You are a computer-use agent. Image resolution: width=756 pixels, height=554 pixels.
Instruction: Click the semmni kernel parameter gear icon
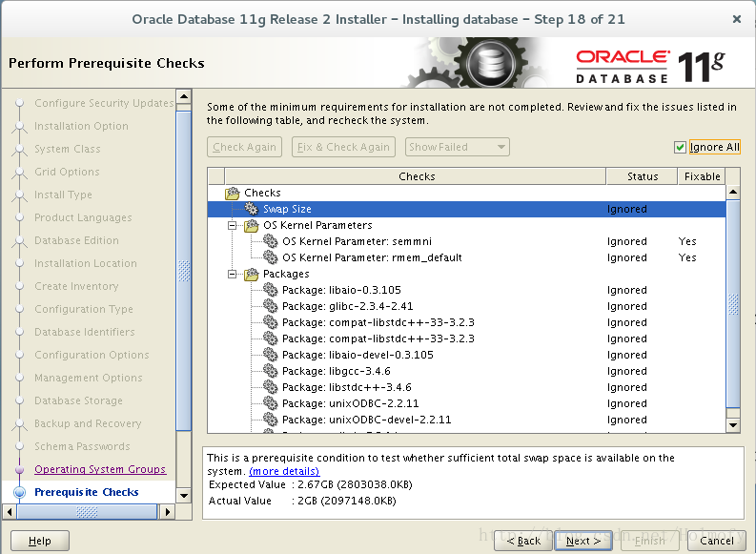(x=271, y=241)
